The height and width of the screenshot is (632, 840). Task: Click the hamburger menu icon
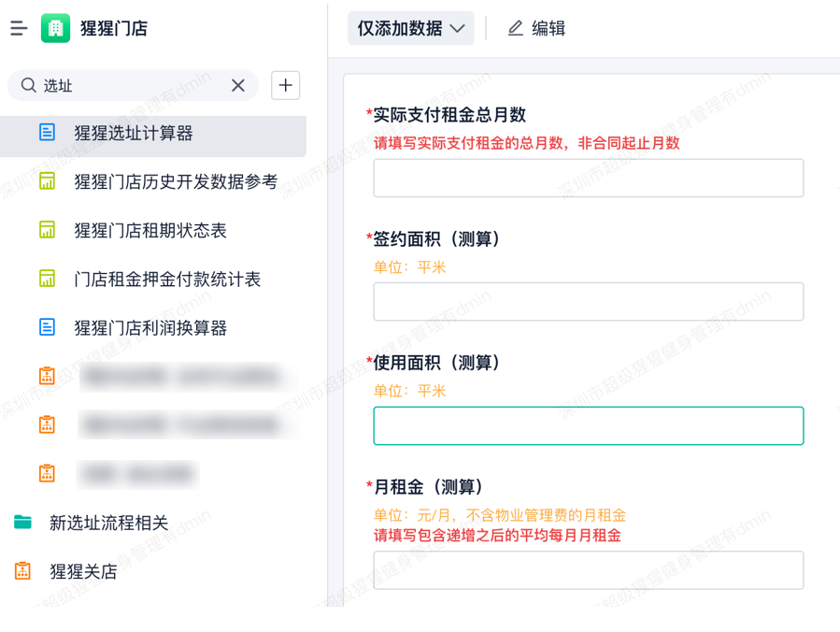click(19, 29)
